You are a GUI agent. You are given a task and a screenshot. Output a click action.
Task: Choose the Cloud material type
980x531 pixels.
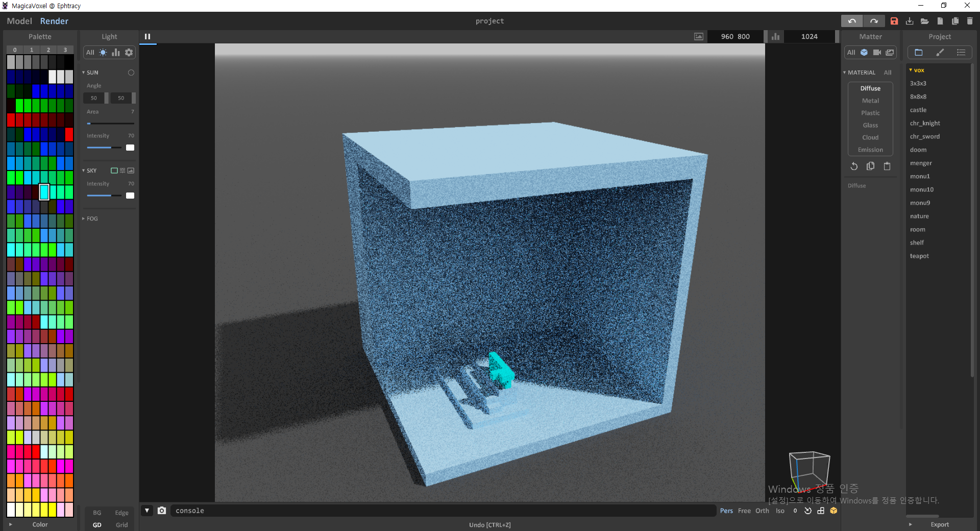coord(870,137)
